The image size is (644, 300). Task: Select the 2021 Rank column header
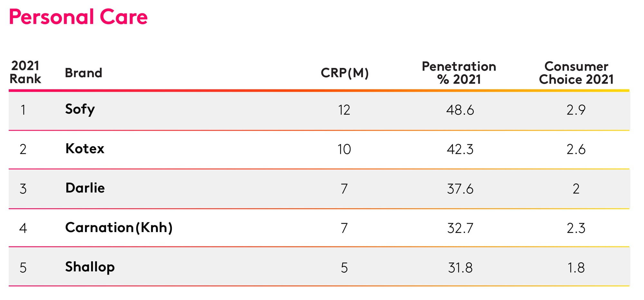click(x=25, y=72)
